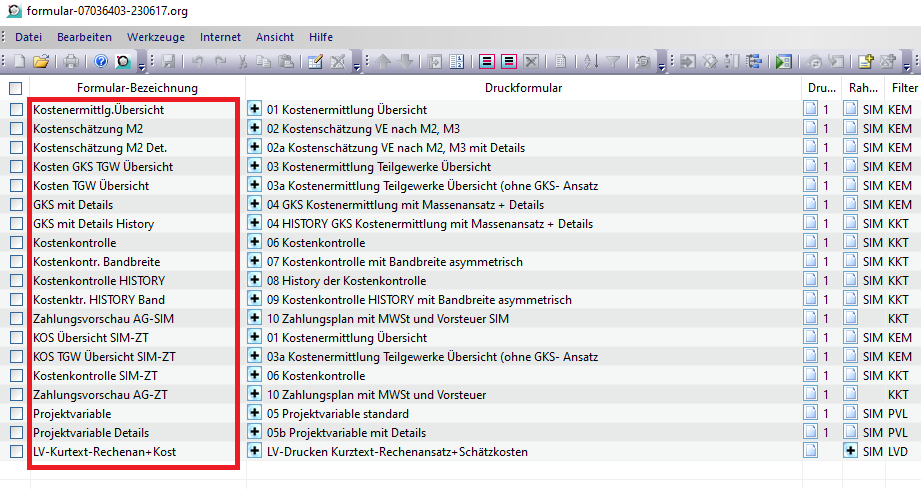Click the printer icon in the toolbar

[72, 62]
